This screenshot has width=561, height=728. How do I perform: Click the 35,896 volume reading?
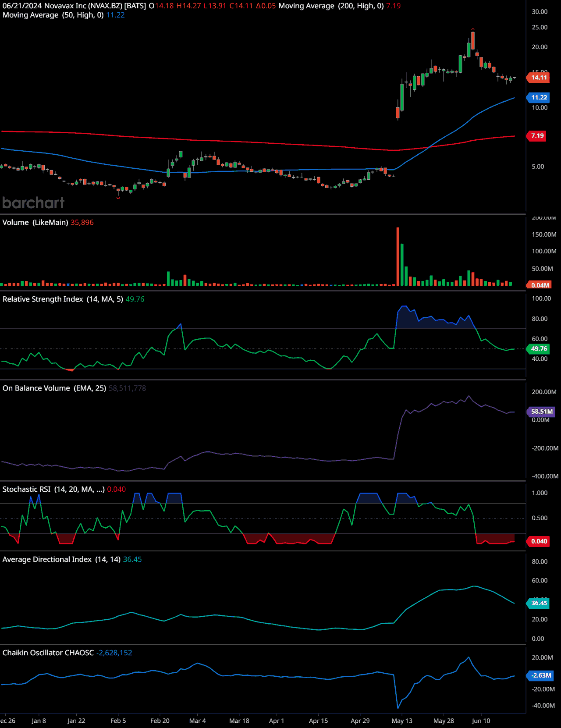point(82,222)
